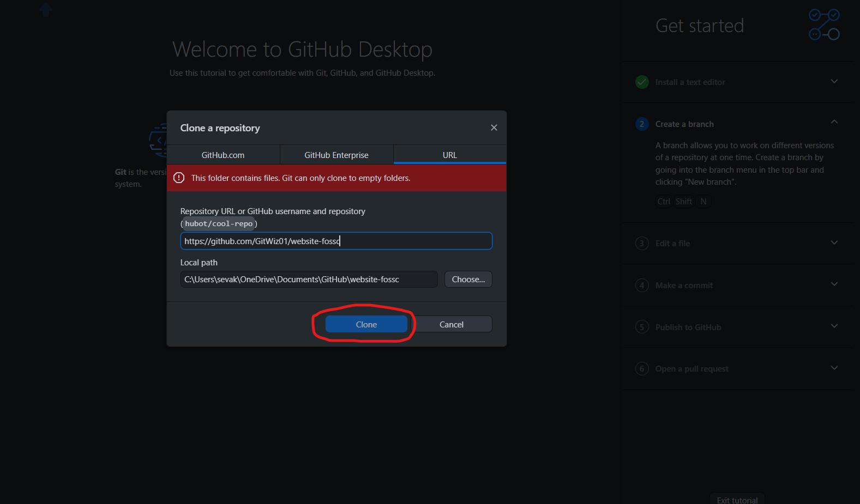This screenshot has width=860, height=504.
Task: Expand the Publish to GitHub step
Action: click(x=834, y=326)
